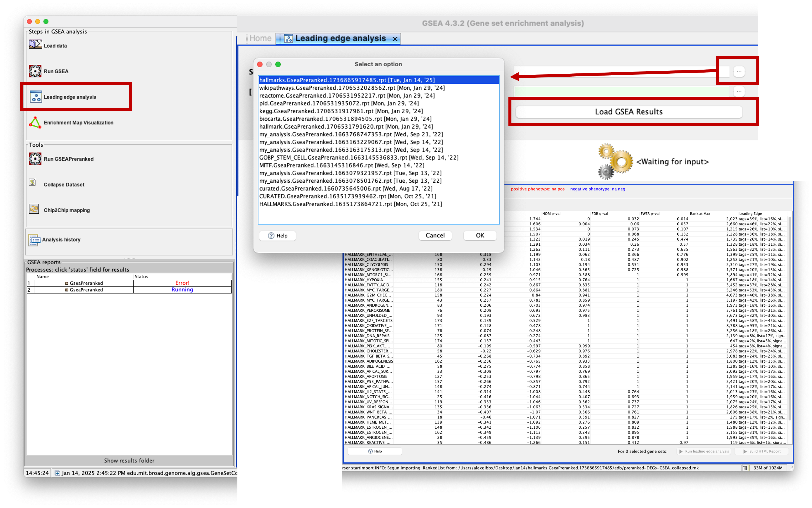
Task: Click the question mark Help icon in dialog
Action: click(x=271, y=236)
